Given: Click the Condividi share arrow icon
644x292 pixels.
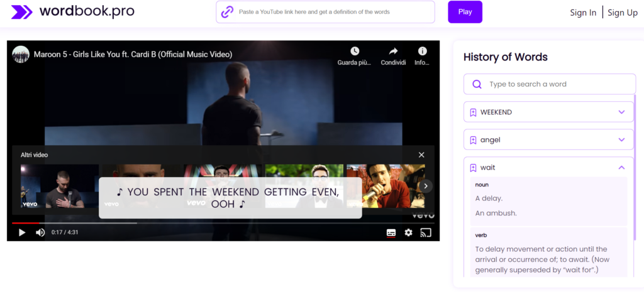Looking at the screenshot, I should click(393, 51).
